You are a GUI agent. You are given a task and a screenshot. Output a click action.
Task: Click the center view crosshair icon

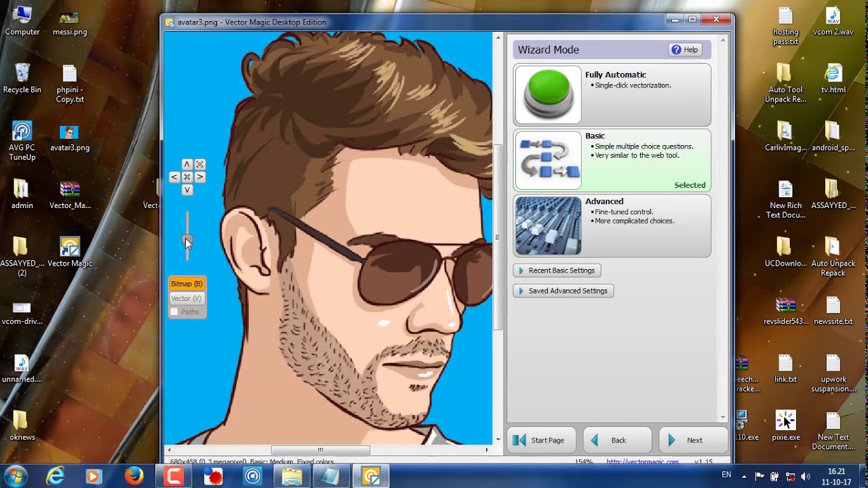tap(187, 177)
